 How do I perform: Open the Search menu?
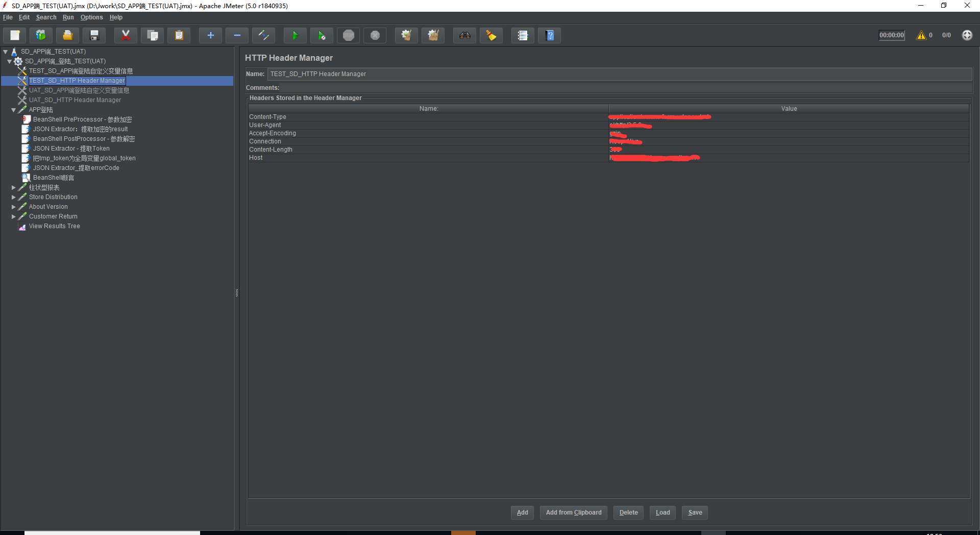46,17
